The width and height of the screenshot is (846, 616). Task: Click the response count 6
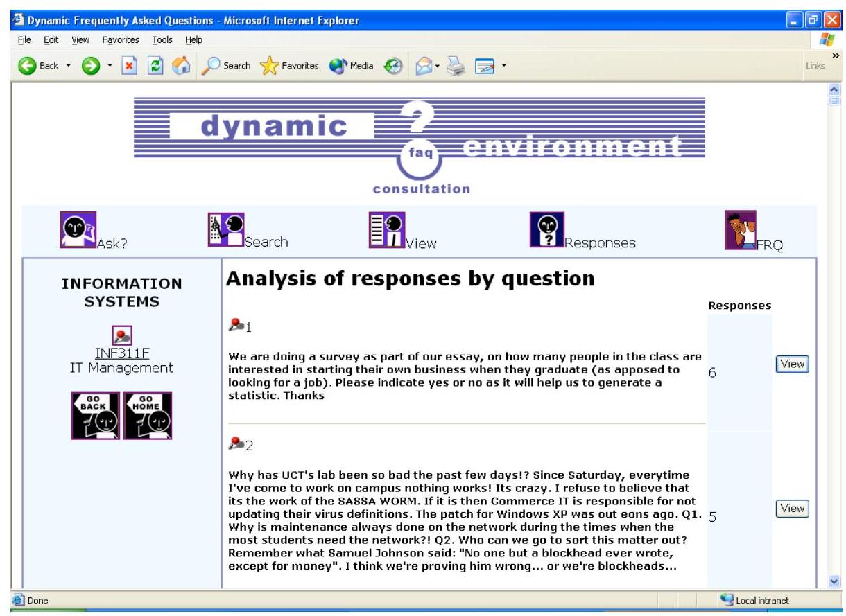(x=712, y=373)
